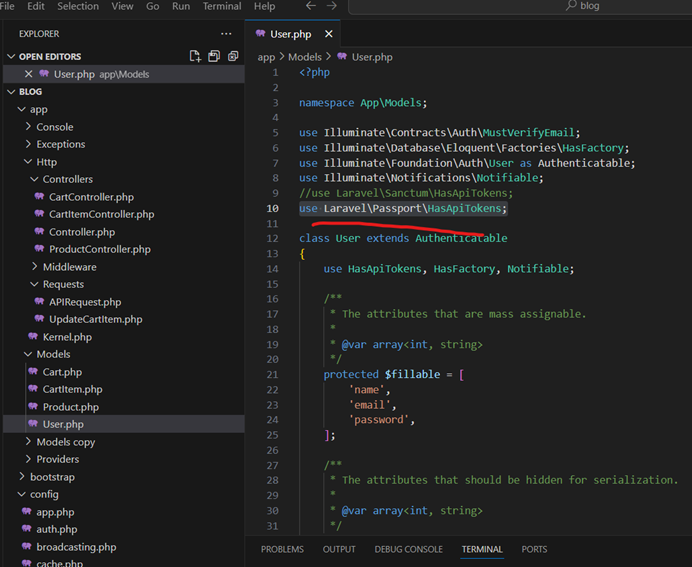This screenshot has width=692, height=567.
Task: Switch to the Debug Console tab
Action: point(408,549)
